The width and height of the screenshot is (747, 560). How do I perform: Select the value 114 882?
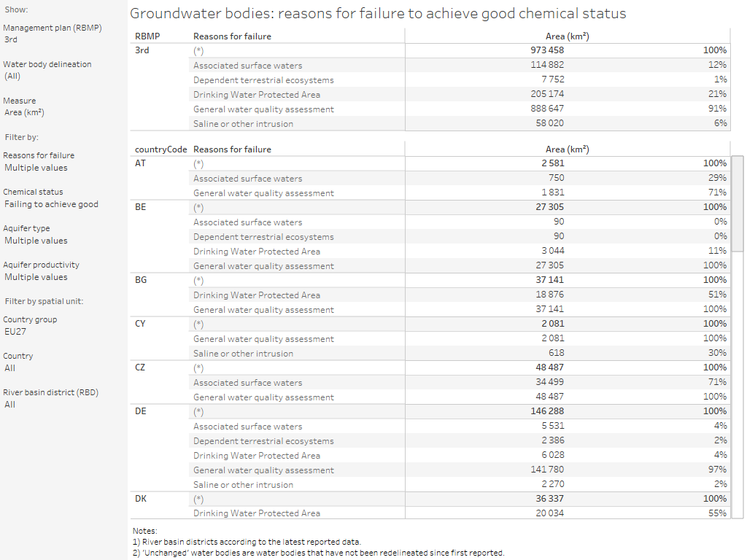click(547, 65)
